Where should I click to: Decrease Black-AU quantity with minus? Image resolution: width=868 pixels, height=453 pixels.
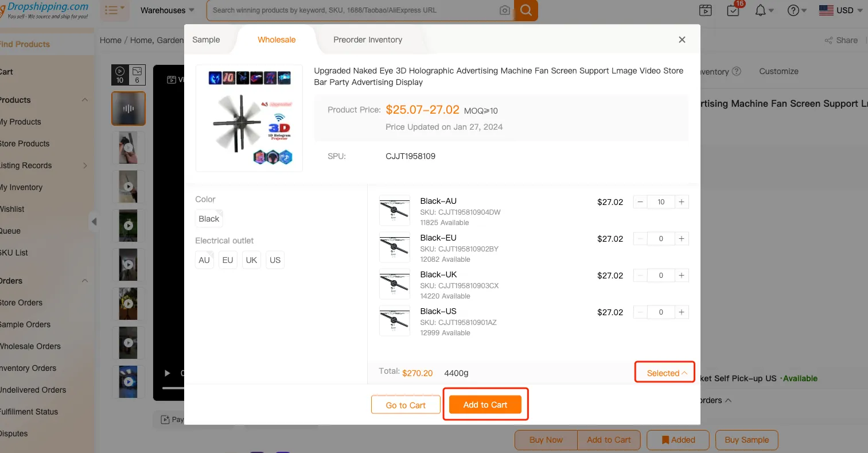tap(640, 202)
